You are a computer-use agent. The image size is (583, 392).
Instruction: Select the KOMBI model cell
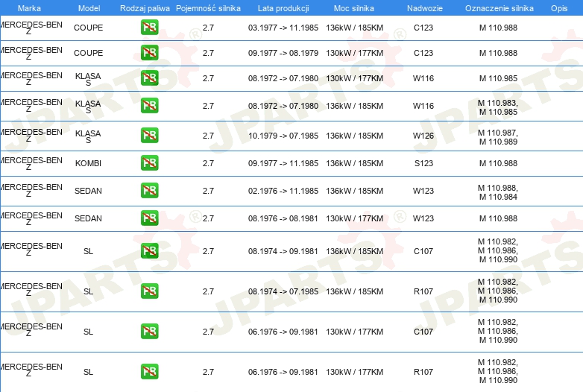coord(88,163)
